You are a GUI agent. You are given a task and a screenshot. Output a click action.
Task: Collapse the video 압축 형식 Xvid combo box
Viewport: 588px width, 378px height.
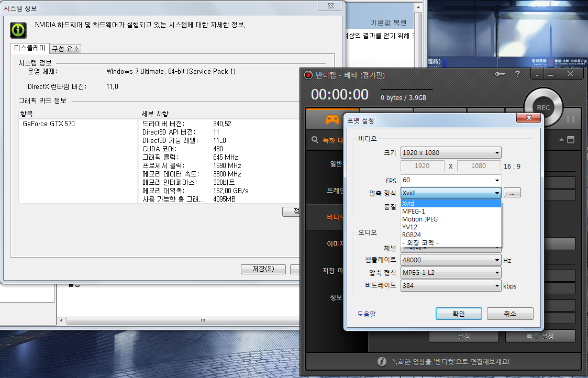click(451, 193)
